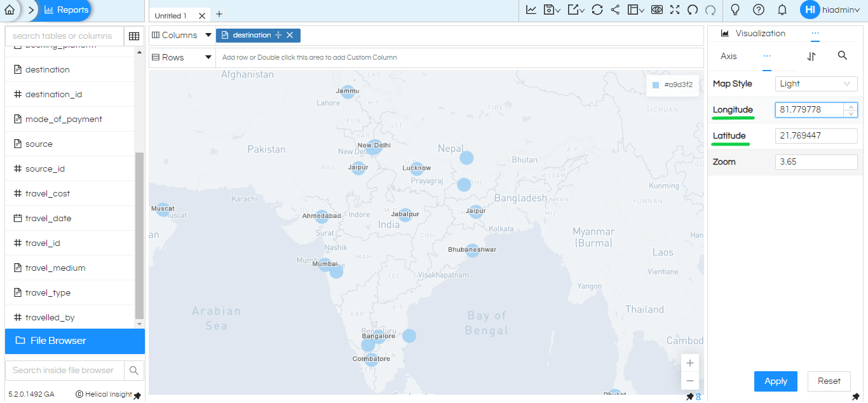Click the field list scrollbar

pos(140,235)
